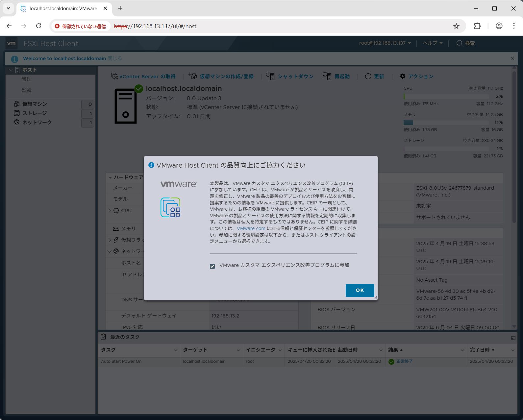Click 再起動 toolbar button

(x=336, y=76)
